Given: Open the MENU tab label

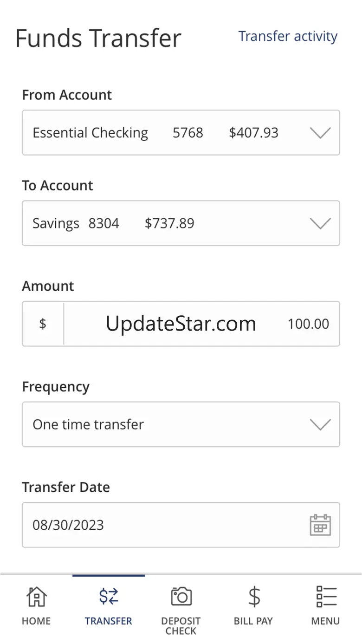Looking at the screenshot, I should [x=326, y=621].
